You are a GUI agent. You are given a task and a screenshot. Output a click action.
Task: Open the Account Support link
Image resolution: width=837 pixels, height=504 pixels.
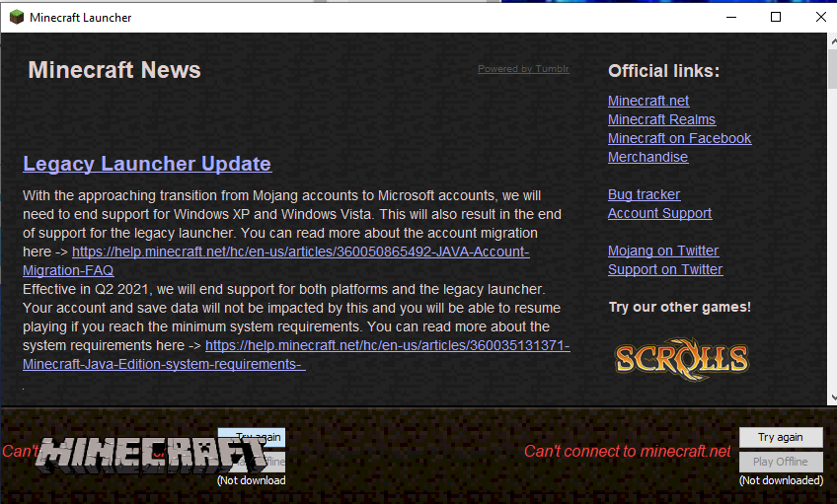659,213
